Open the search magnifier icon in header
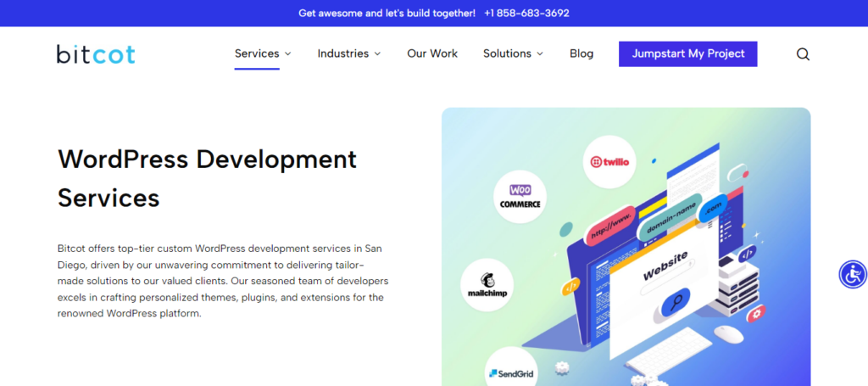This screenshot has width=868, height=386. pos(803,54)
